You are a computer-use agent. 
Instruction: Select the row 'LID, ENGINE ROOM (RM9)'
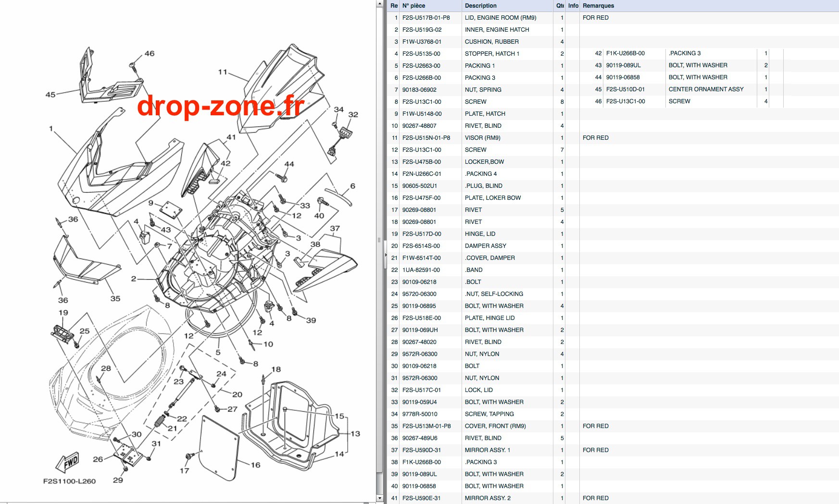(x=613, y=18)
